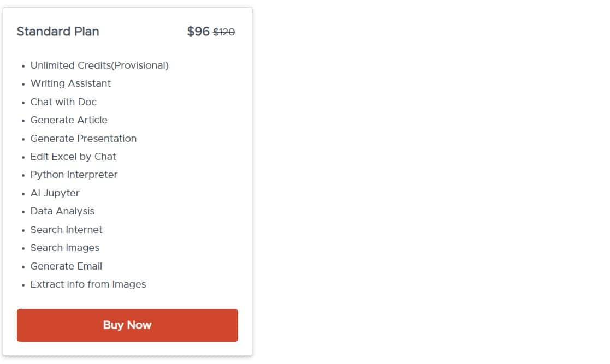The height and width of the screenshot is (364, 610).
Task: Click the Generate Email item
Action: (66, 266)
